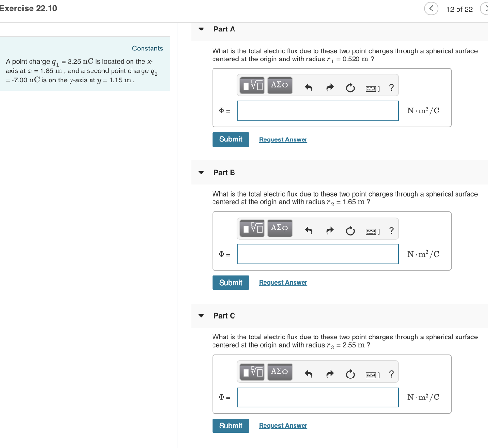
Task: Open the math templates tool in Part C
Action: [252, 372]
